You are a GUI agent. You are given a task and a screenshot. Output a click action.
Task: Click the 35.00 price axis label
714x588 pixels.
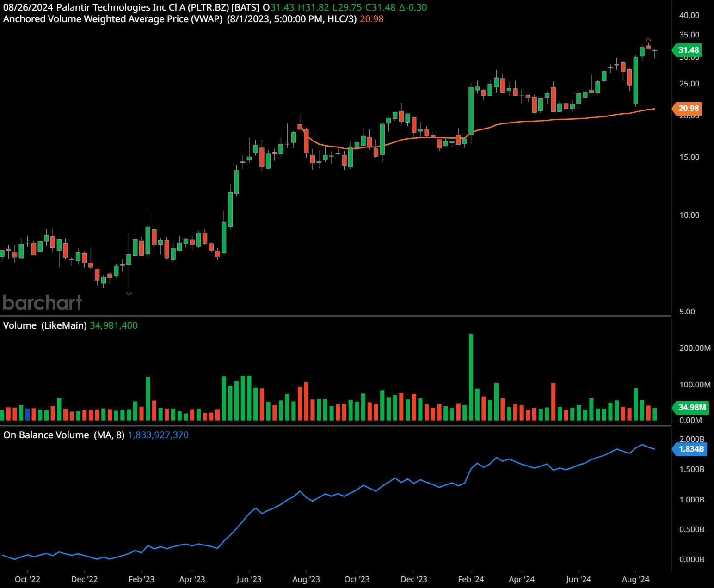click(x=689, y=35)
